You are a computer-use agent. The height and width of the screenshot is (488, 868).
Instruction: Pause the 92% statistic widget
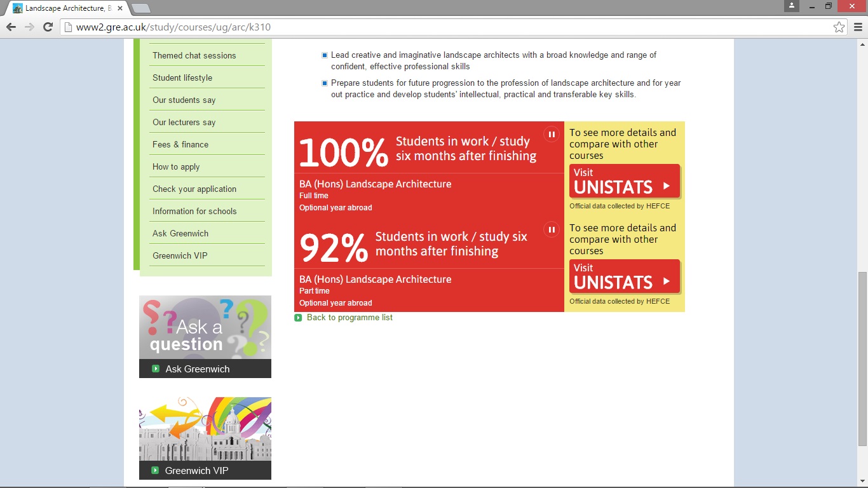pos(551,229)
